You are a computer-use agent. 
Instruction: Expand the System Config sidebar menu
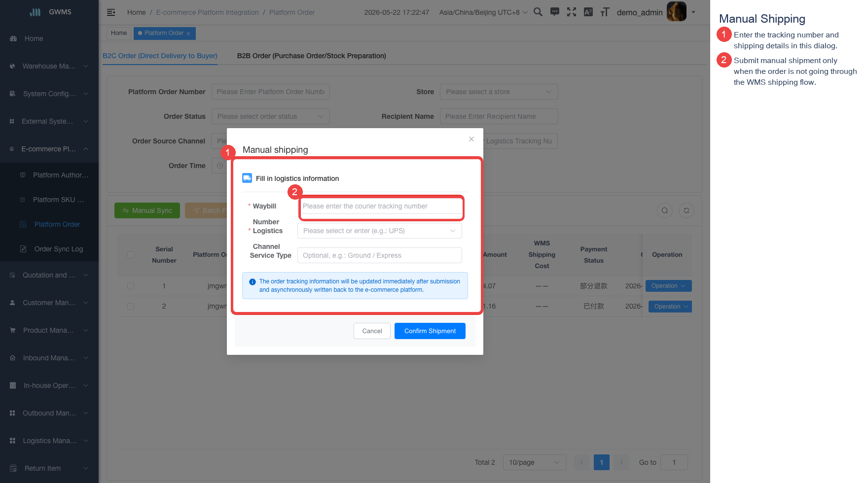click(49, 94)
